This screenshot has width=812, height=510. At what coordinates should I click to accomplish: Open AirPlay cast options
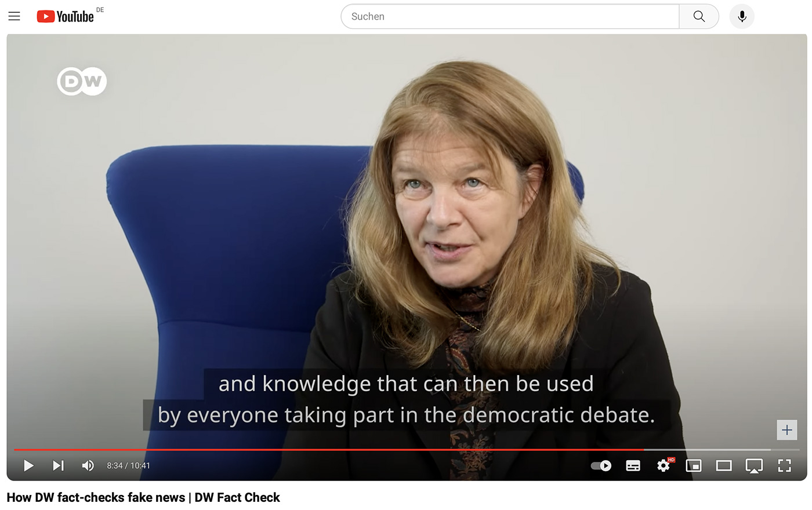(754, 465)
